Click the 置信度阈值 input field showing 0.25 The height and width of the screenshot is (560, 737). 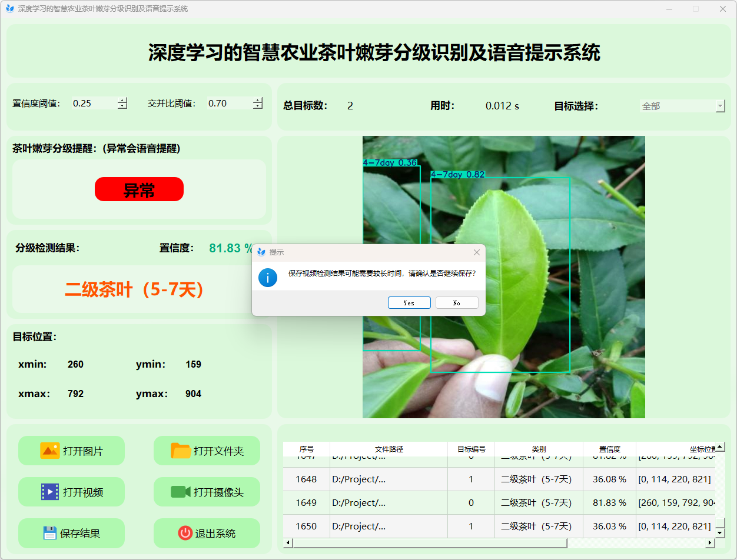tap(93, 103)
